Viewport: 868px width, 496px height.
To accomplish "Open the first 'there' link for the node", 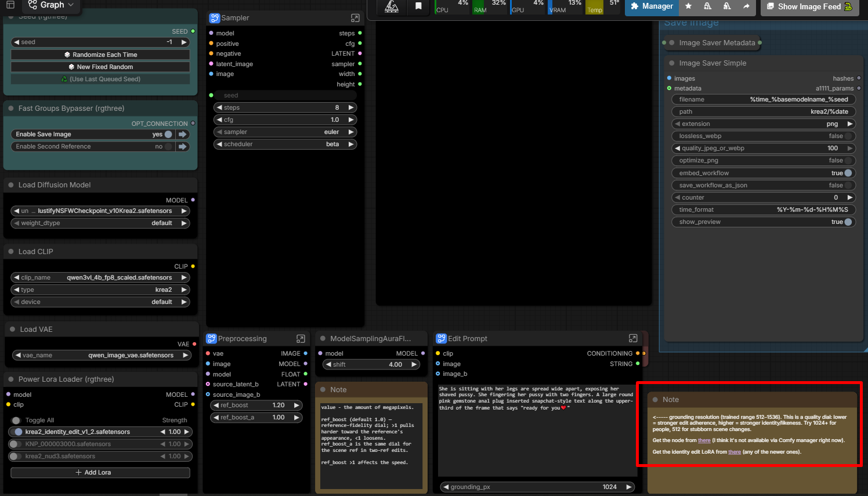I will tap(704, 440).
